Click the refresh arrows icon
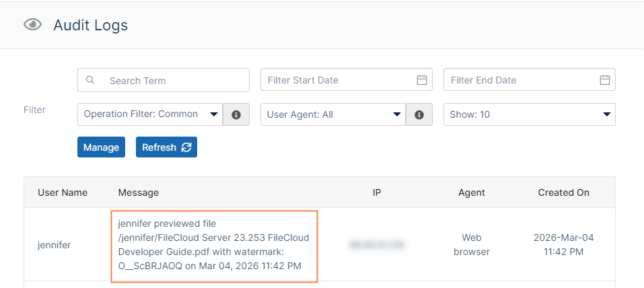Image resolution: width=644 pixels, height=288 pixels. 186,147
